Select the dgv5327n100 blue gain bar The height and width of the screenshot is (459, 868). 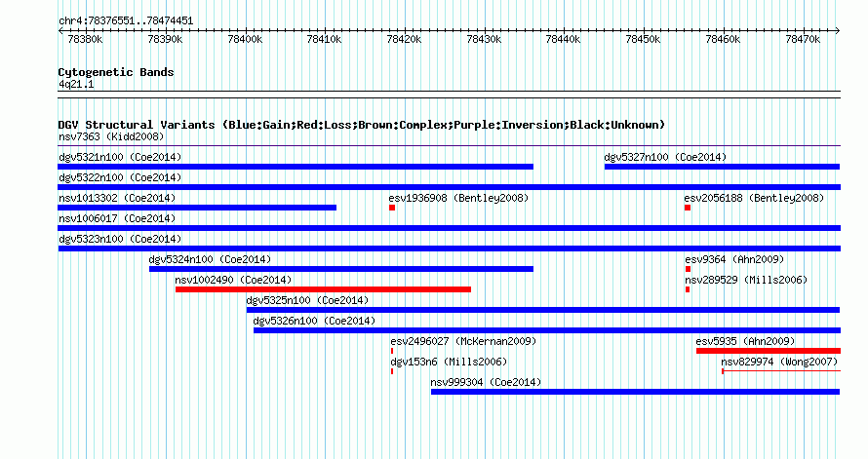[x=722, y=167]
